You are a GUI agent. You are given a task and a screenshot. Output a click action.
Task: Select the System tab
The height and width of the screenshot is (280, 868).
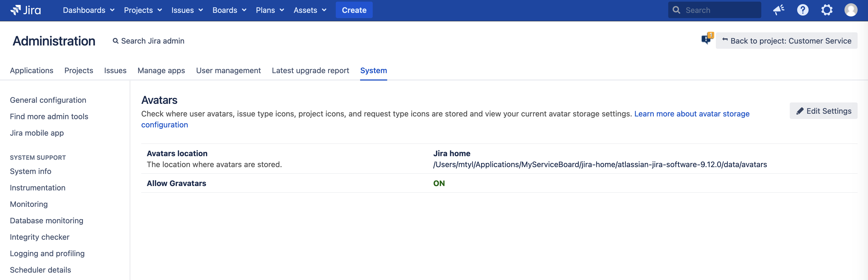tap(374, 70)
